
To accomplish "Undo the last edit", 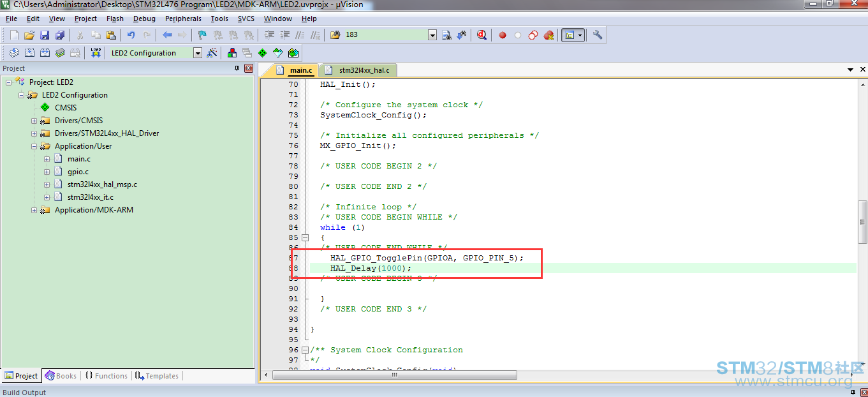I will coord(131,35).
